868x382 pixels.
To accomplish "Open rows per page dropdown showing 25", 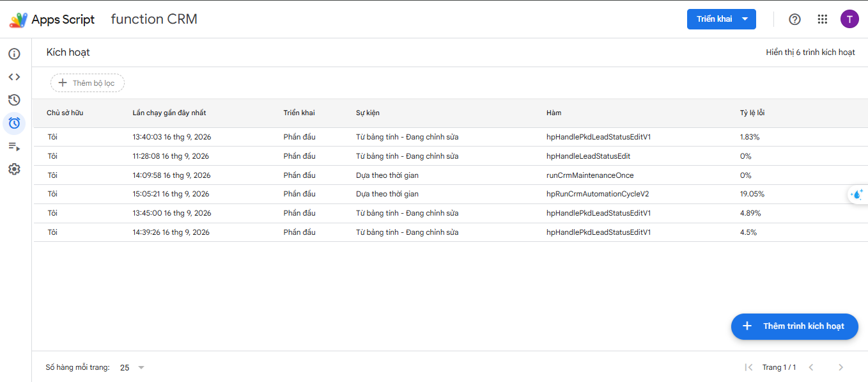I will 132,367.
